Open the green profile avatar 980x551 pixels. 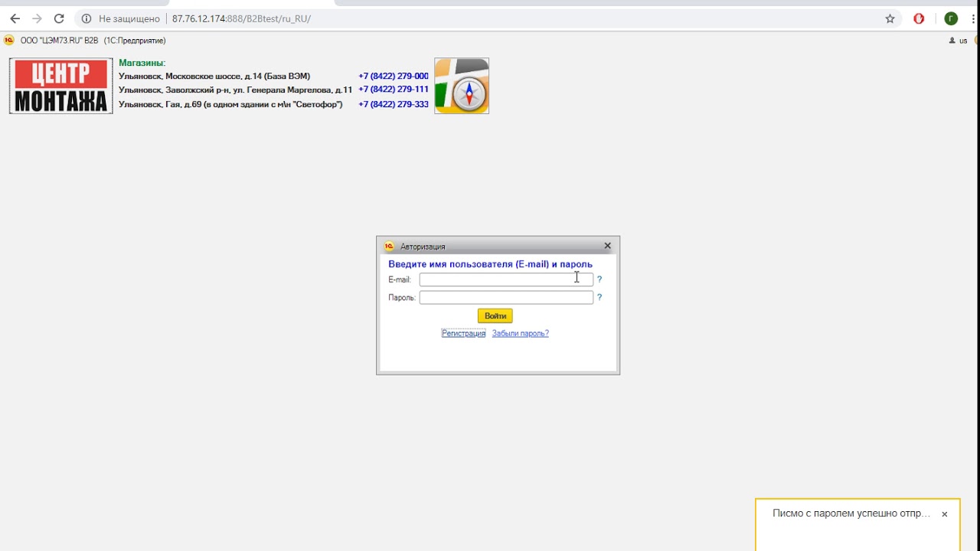click(951, 18)
